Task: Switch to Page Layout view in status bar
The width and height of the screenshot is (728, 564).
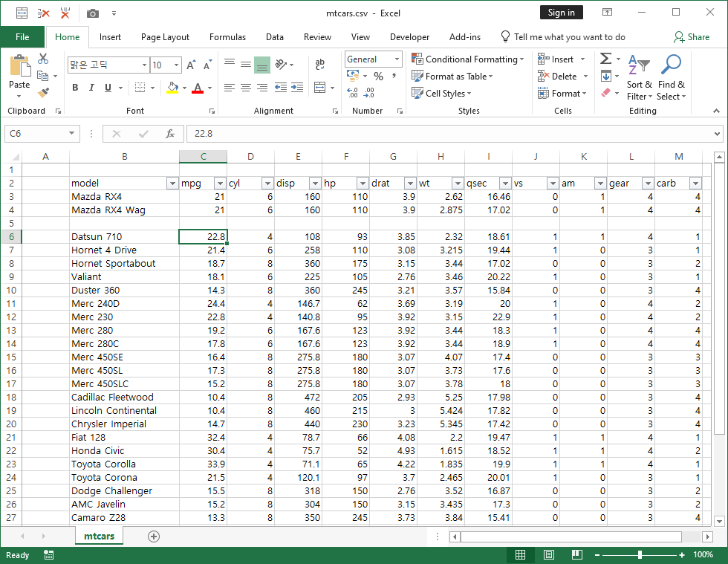Action: 549,554
